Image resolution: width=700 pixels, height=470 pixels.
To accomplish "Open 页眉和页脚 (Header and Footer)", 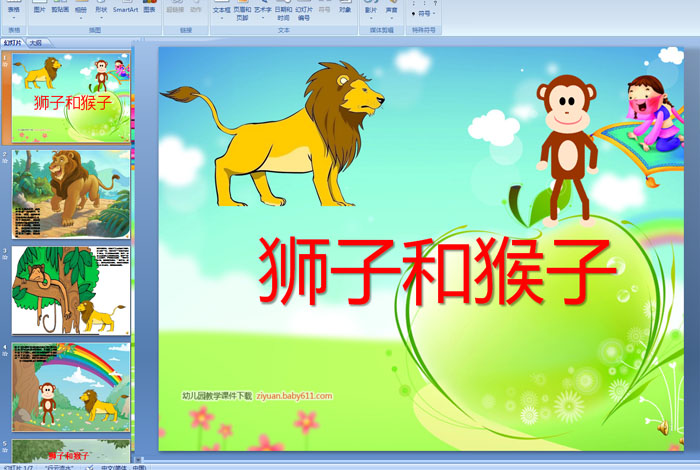I will click(x=242, y=11).
